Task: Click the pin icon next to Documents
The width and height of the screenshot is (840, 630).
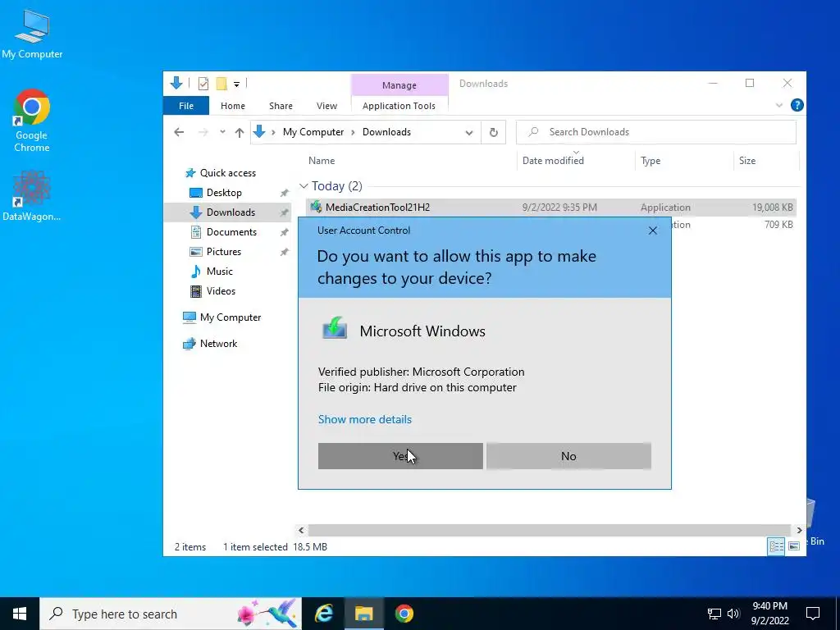Action: pos(284,232)
